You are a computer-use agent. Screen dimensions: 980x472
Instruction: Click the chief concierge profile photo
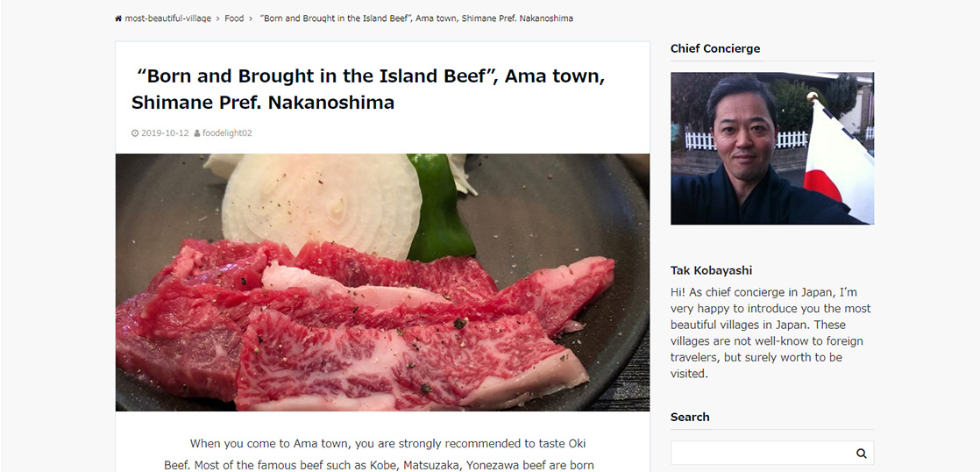pos(771,148)
